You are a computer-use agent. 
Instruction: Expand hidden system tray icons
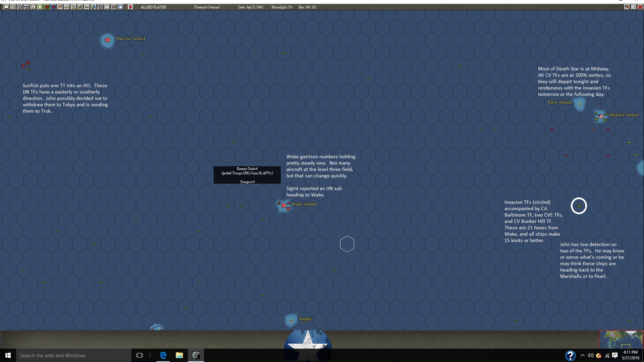[583, 355]
